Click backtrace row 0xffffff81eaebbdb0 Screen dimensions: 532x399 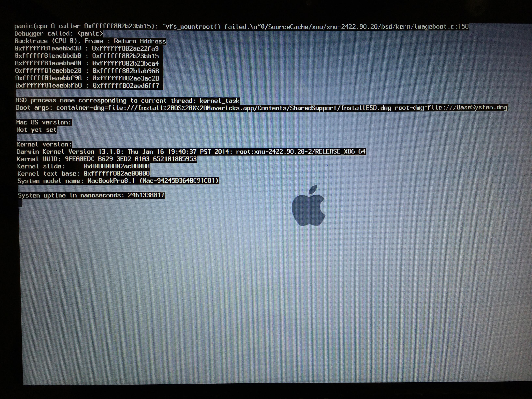pyautogui.click(x=87, y=56)
